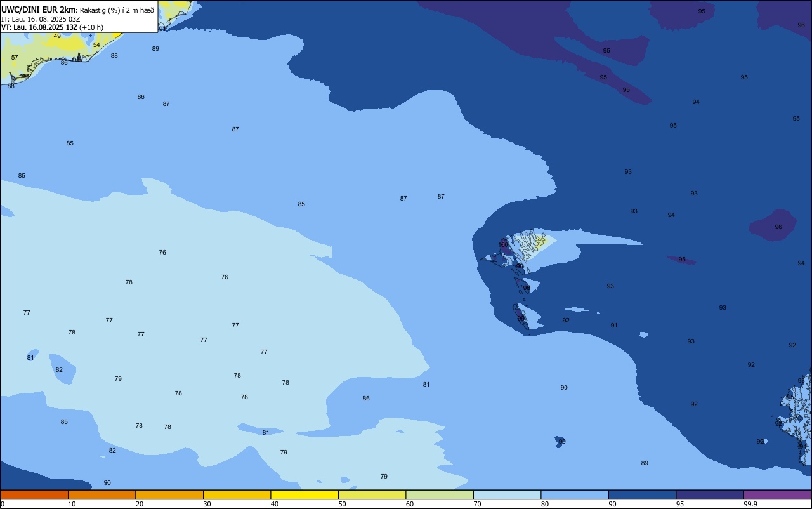Click the map humidity value "49"
Viewport: 812px width, 509px height.
click(x=57, y=36)
